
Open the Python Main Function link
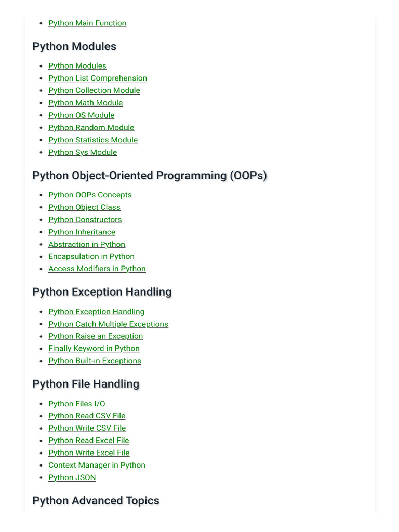click(87, 23)
